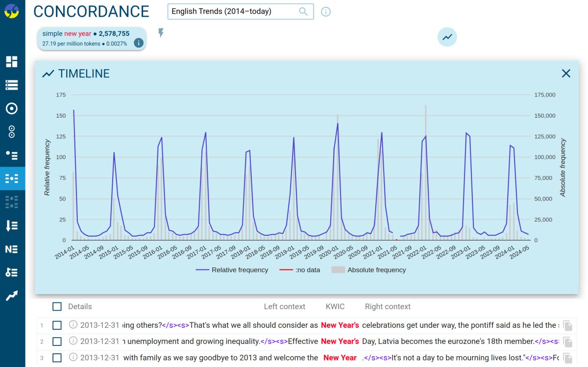Click the lightning bolt icon beside the query badge
Screen dimensions: 588x367
tap(162, 33)
